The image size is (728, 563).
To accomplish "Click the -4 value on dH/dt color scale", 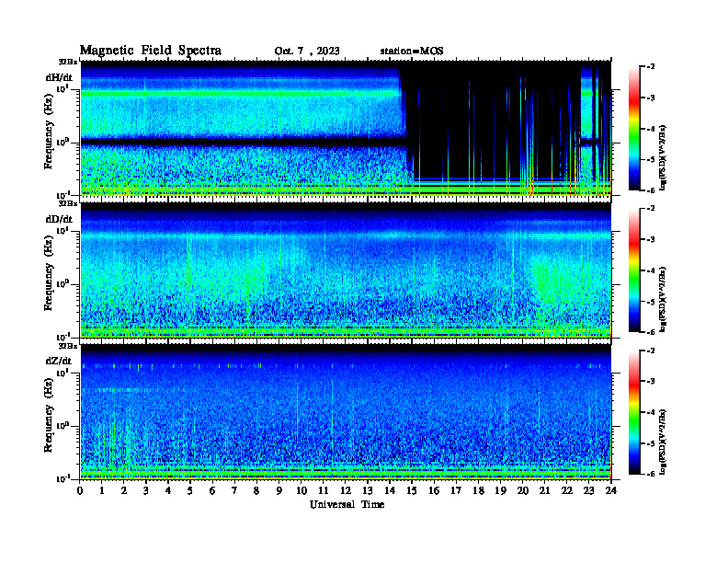I will point(651,129).
